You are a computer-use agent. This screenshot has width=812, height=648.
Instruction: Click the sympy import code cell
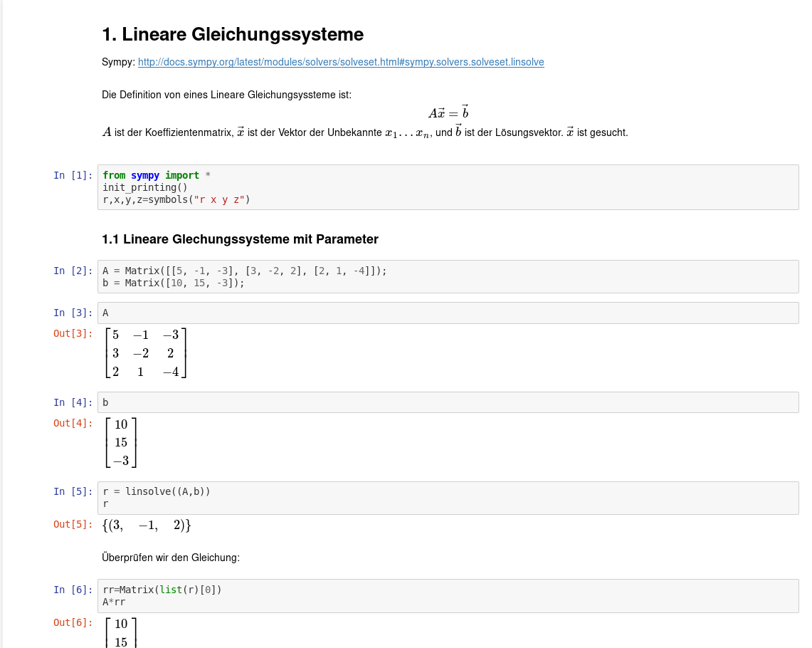[x=448, y=187]
